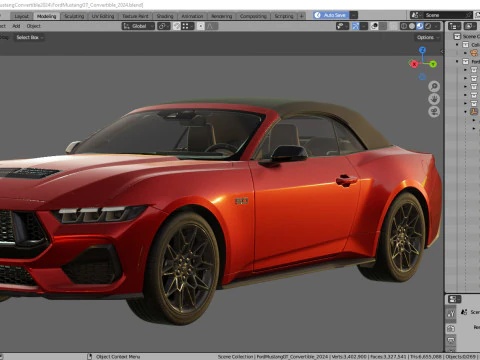Open the dropdown next to Auto Save

pyautogui.click(x=354, y=15)
